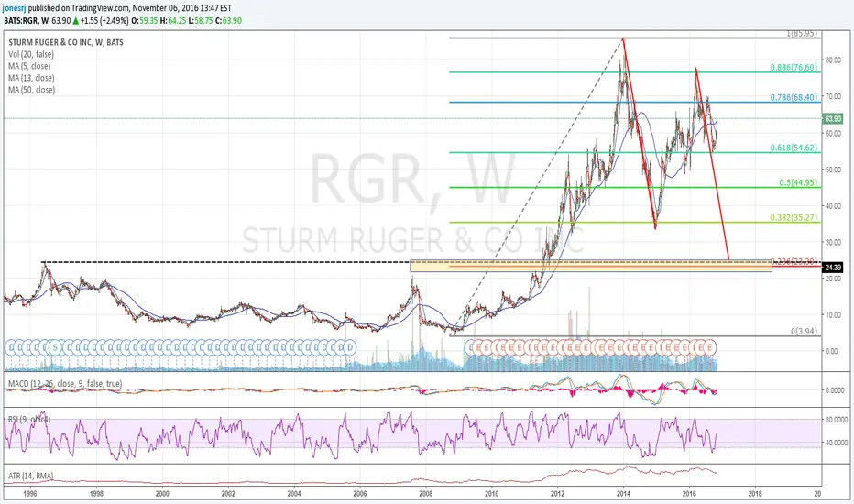Select the ATR (14, RMA) pane label
854x504 pixels.
(x=30, y=476)
